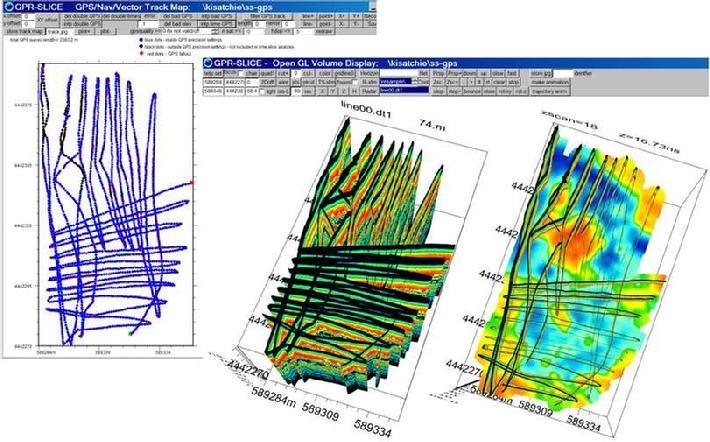Click the 'slow' animation speed button
The height and width of the screenshot is (442, 710).
click(498, 73)
